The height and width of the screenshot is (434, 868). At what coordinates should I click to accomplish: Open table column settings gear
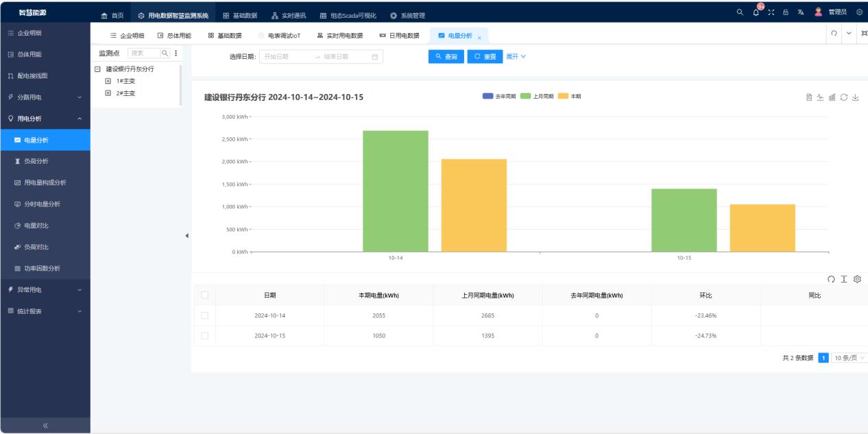point(857,278)
